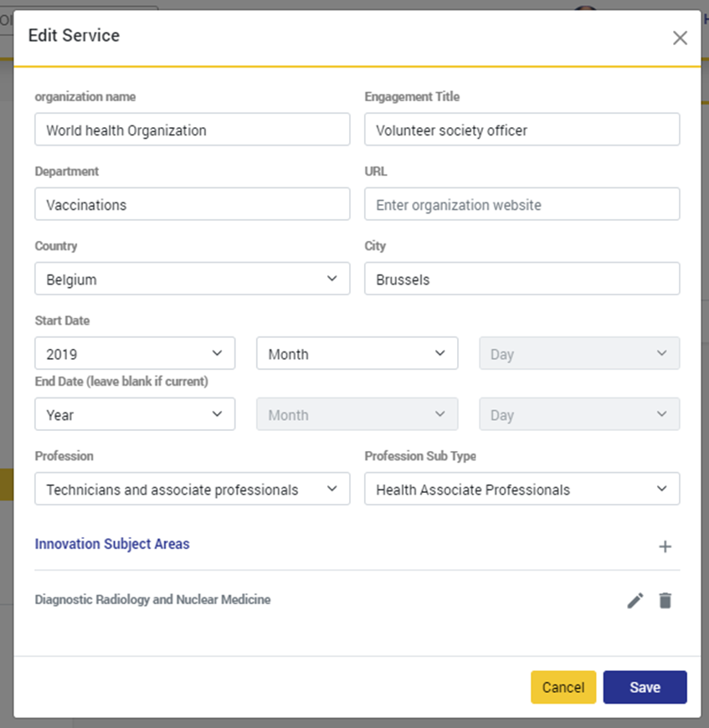709x728 pixels.
Task: Edit Diagnostic Radiology and Nuclear Medicine entry
Action: (x=635, y=600)
